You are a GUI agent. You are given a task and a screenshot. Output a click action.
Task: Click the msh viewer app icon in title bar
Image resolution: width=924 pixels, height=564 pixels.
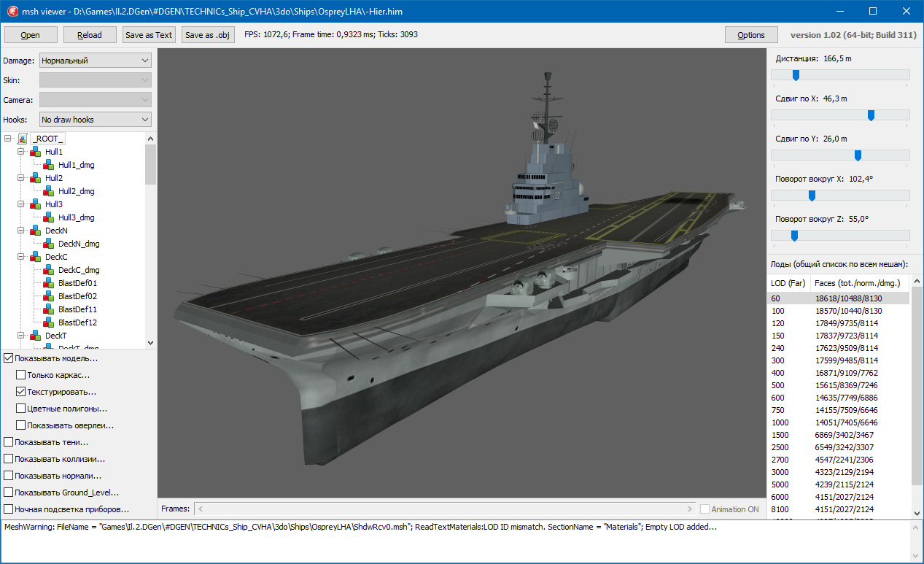click(12, 11)
